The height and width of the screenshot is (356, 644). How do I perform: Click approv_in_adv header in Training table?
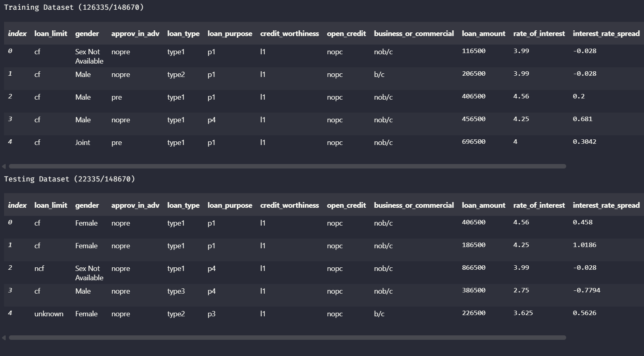(135, 34)
